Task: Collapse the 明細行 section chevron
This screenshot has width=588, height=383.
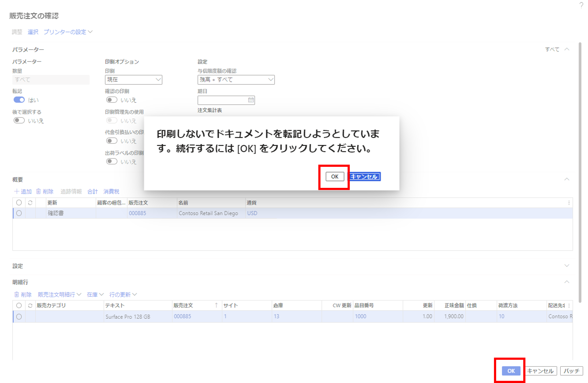Action: (567, 282)
